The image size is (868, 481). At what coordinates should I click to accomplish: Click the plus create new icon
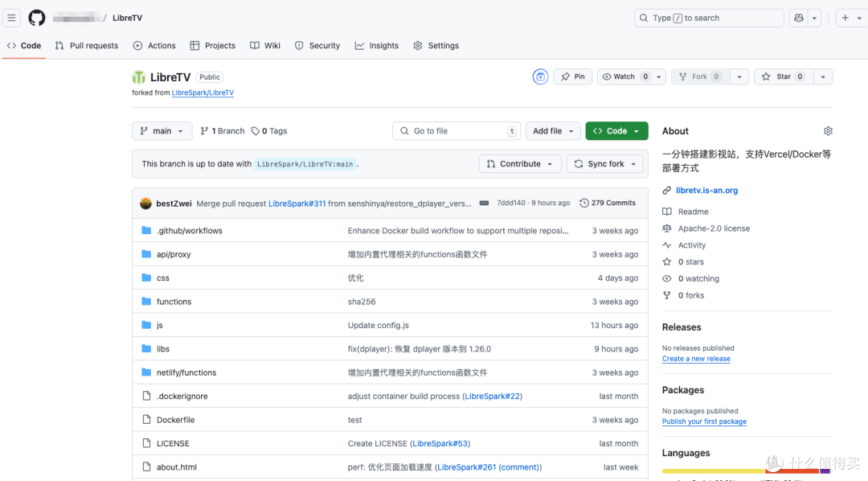pos(845,18)
